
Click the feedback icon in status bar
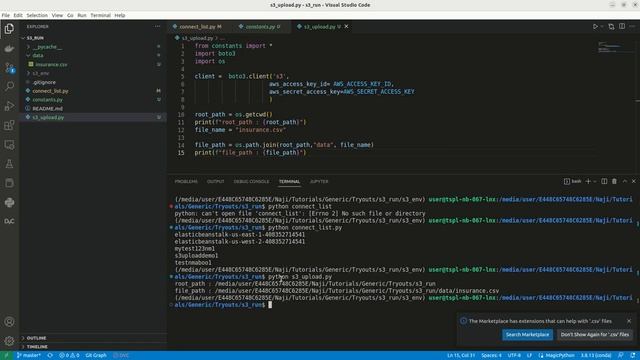click(x=620, y=355)
